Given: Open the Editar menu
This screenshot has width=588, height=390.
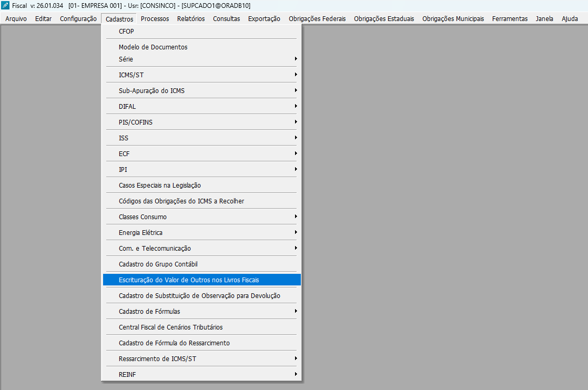Looking at the screenshot, I should click(44, 19).
